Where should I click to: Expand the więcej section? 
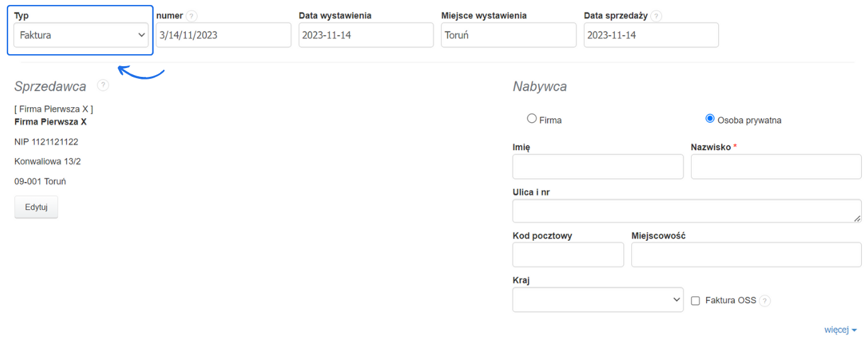(x=840, y=330)
